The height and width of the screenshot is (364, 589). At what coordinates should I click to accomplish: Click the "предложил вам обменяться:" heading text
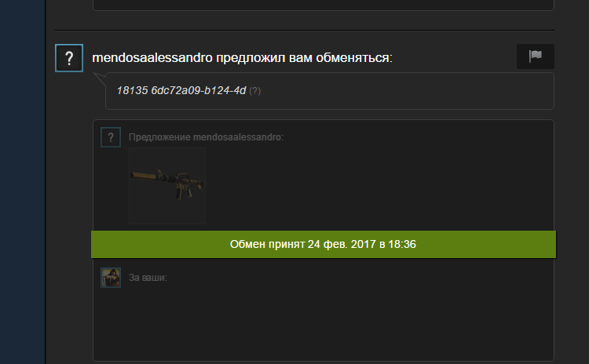pyautogui.click(x=304, y=58)
